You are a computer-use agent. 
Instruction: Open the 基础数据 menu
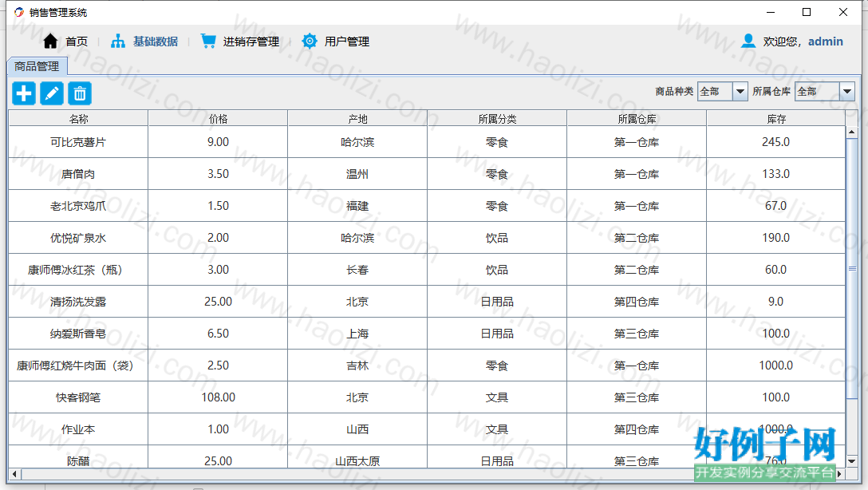156,41
